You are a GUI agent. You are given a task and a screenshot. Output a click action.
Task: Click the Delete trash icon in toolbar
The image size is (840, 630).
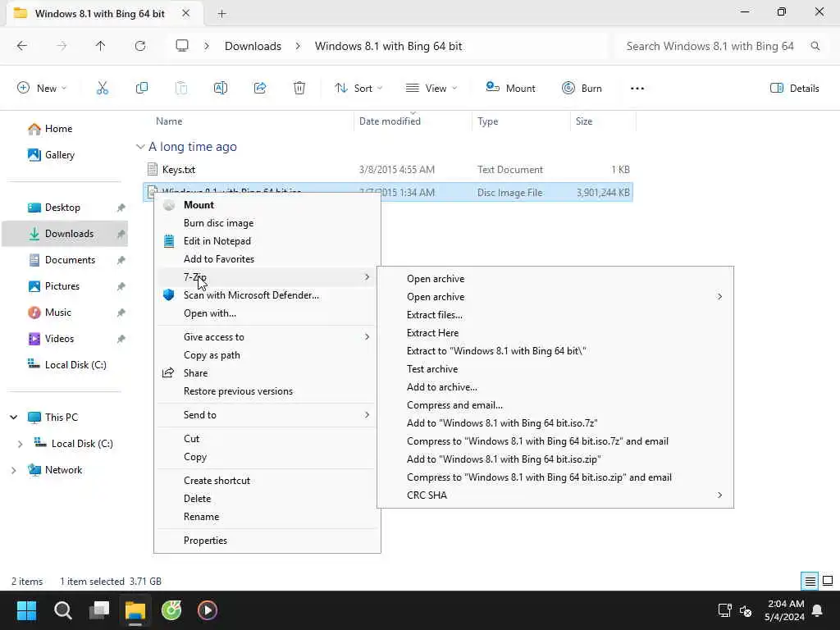299,89
